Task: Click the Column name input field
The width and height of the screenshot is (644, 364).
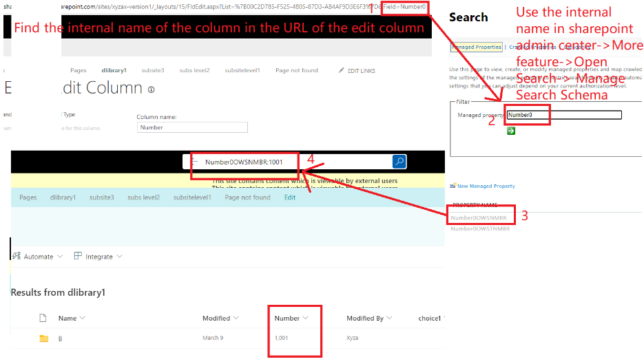Action: point(192,127)
